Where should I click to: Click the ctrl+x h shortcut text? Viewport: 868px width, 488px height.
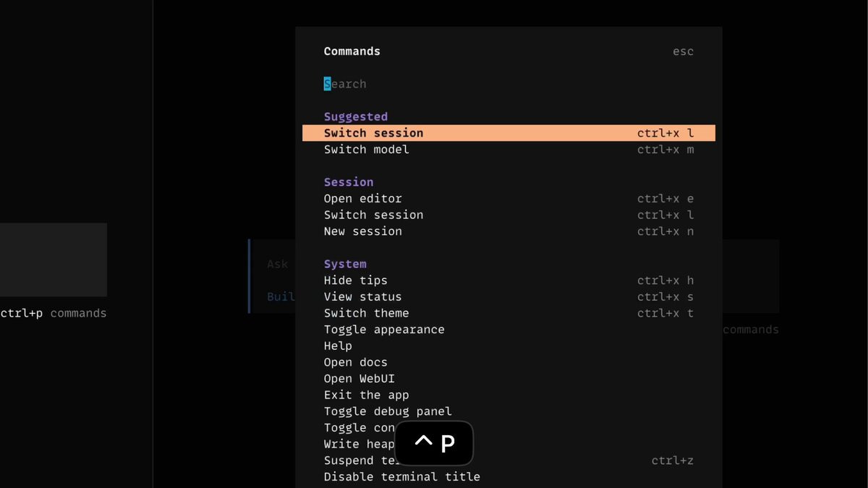pos(665,281)
